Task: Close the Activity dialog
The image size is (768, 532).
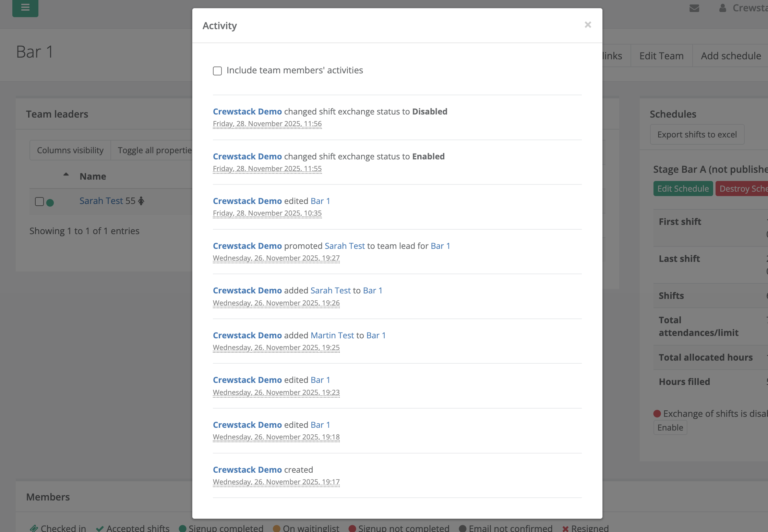Action: point(588,24)
